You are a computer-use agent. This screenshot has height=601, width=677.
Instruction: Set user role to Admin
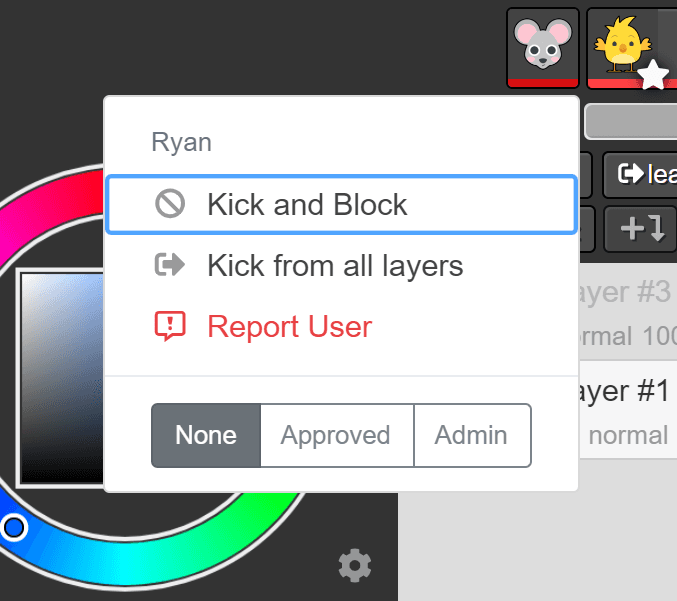pyautogui.click(x=471, y=435)
